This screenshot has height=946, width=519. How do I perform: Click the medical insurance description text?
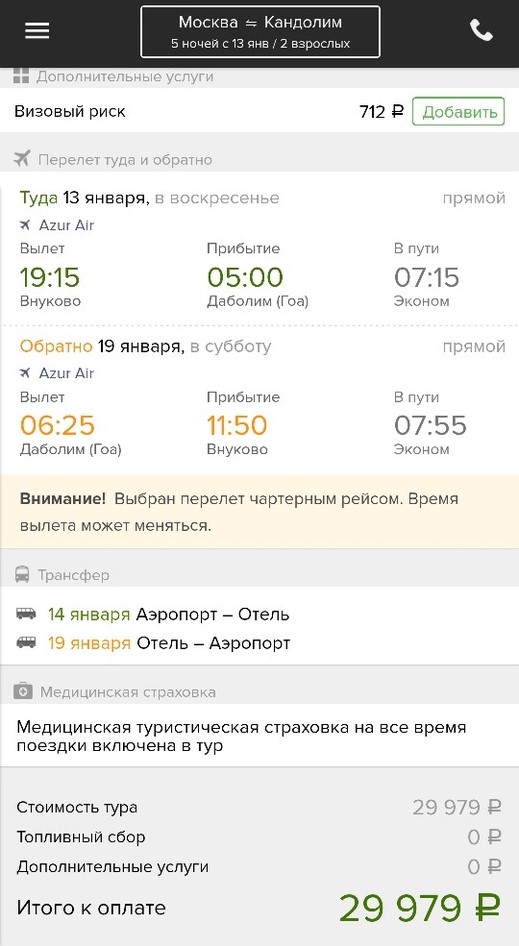241,736
